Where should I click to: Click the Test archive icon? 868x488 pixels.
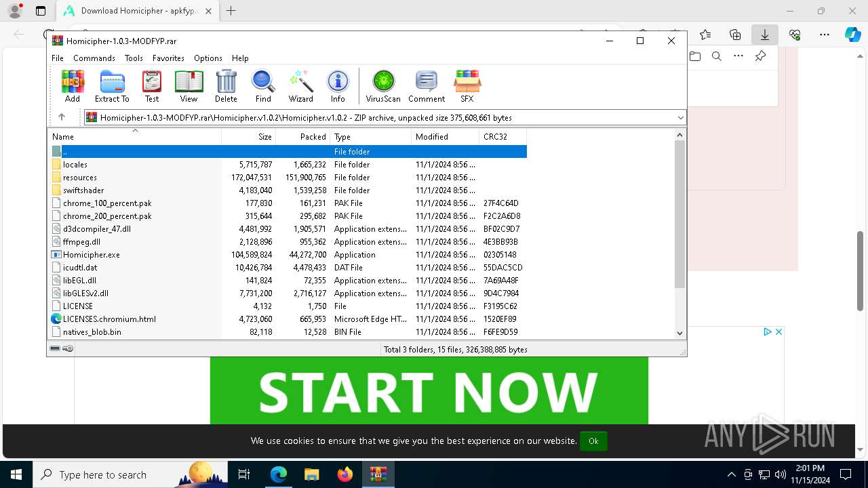152,86
